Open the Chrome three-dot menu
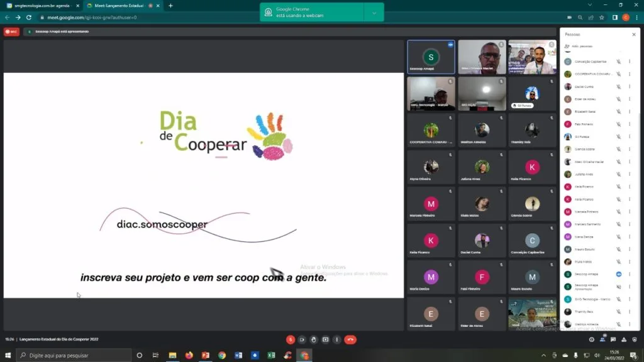The image size is (644, 362). [x=636, y=18]
